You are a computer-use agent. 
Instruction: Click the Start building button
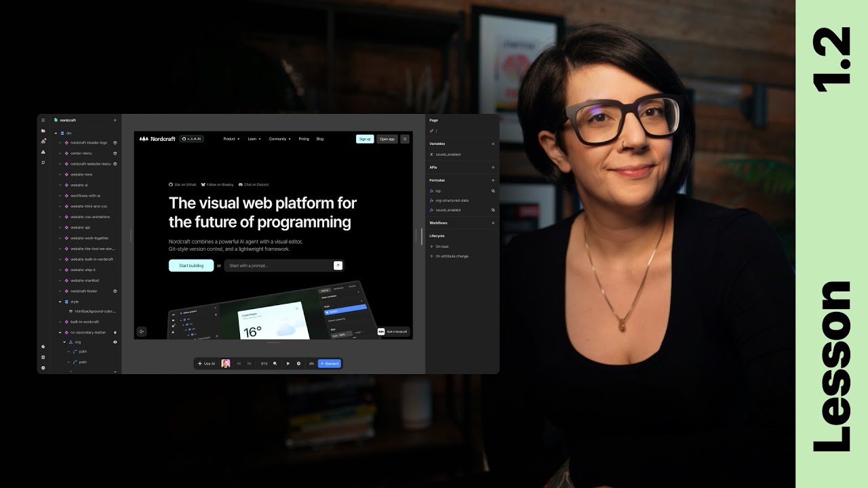(191, 265)
